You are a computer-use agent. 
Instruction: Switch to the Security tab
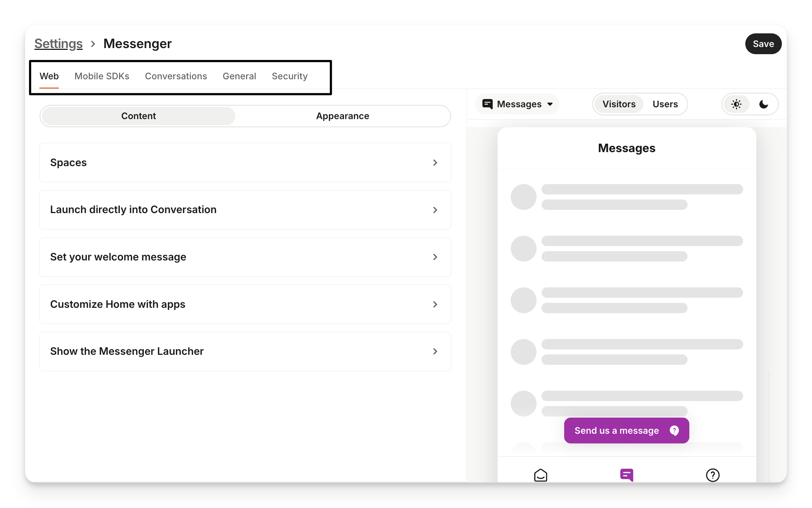(x=289, y=76)
